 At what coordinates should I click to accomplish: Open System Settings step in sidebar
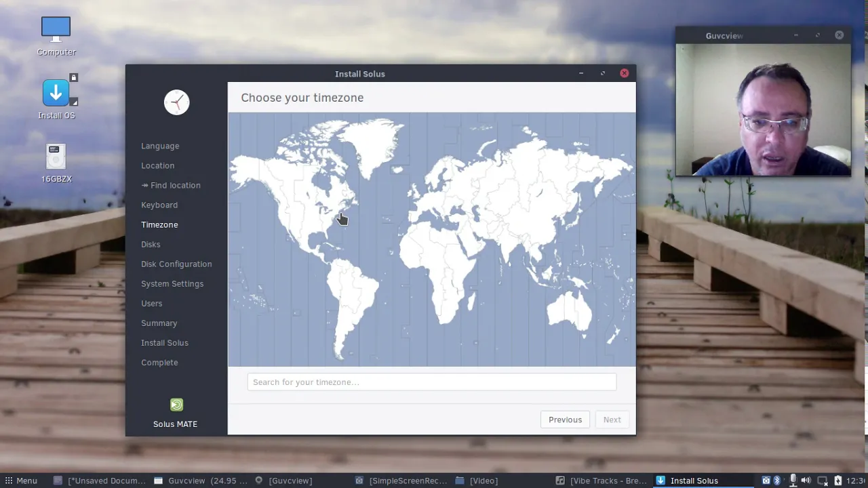tap(172, 283)
